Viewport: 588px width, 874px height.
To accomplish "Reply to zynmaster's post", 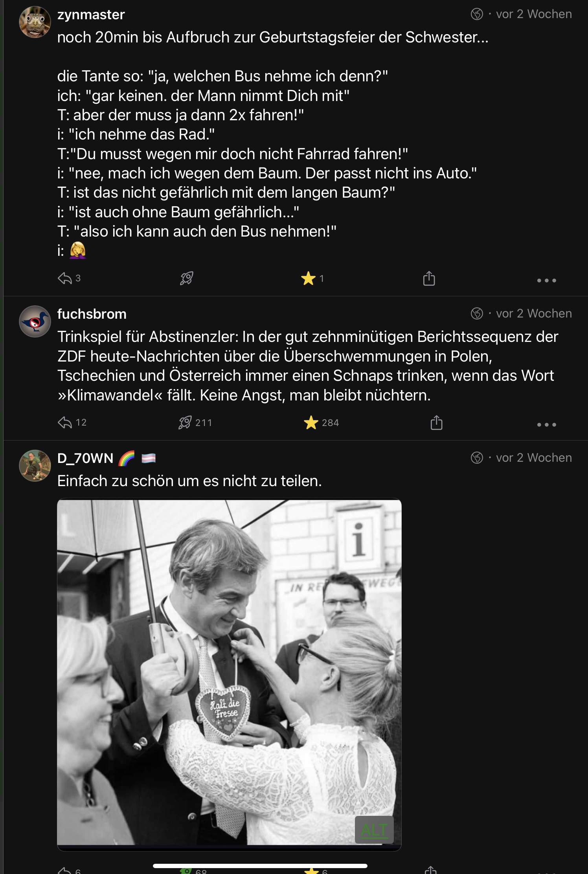I will point(65,279).
